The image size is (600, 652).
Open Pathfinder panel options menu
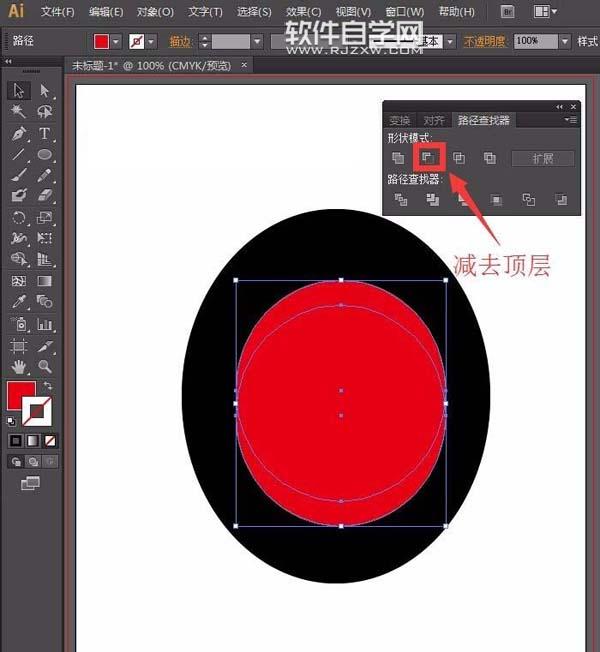click(571, 120)
